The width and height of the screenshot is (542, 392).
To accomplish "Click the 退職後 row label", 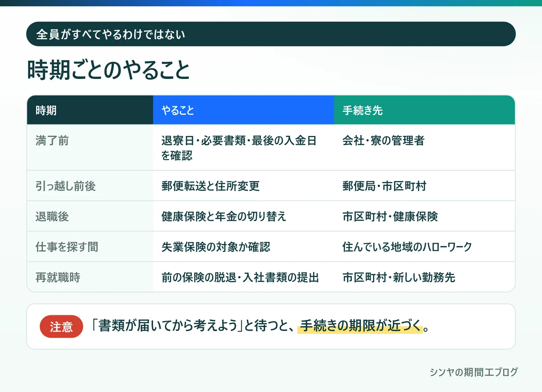I will click(x=90, y=216).
